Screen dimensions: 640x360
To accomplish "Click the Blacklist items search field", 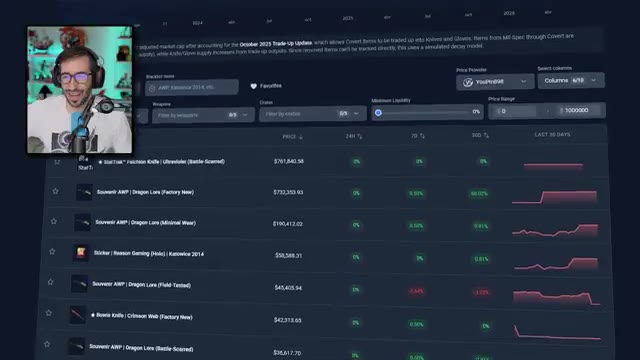I will (x=192, y=87).
